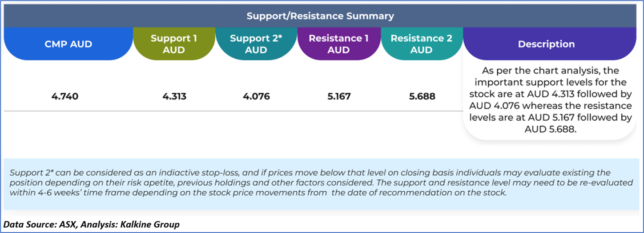The height and width of the screenshot is (233, 644).
Task: Click the Description column header
Action: tap(546, 44)
